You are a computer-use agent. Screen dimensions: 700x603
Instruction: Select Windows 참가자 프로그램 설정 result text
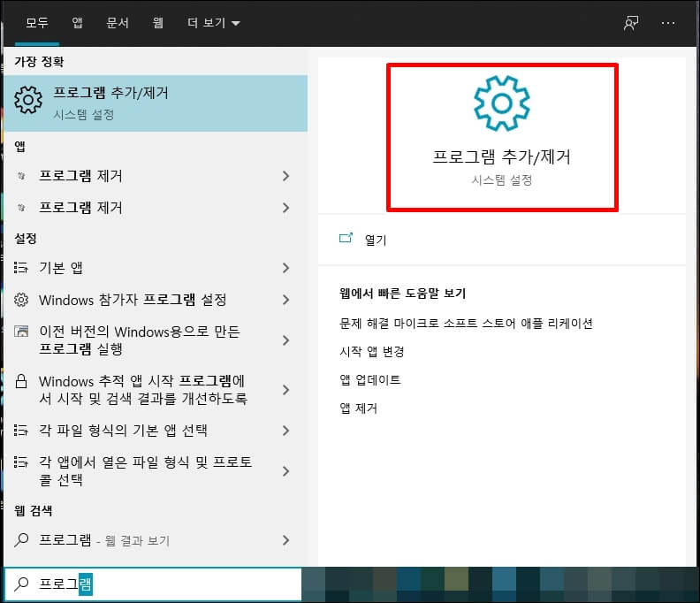pyautogui.click(x=133, y=299)
